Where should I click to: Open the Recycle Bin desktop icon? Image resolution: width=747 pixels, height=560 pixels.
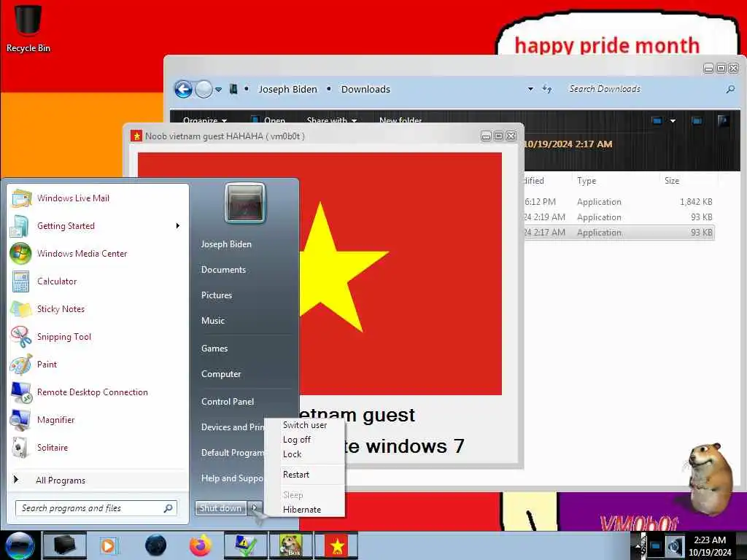coord(28,28)
